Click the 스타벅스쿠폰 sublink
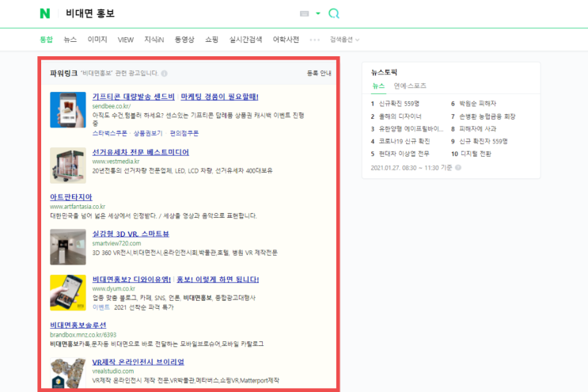 coord(109,133)
